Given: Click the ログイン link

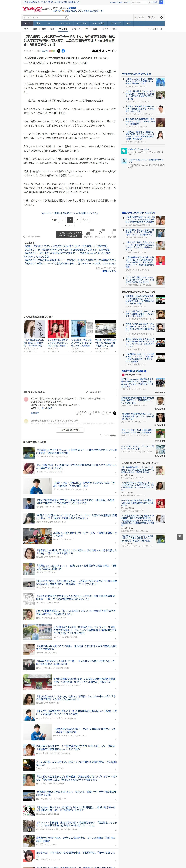Looking at the screenshot, I should 57,11.
